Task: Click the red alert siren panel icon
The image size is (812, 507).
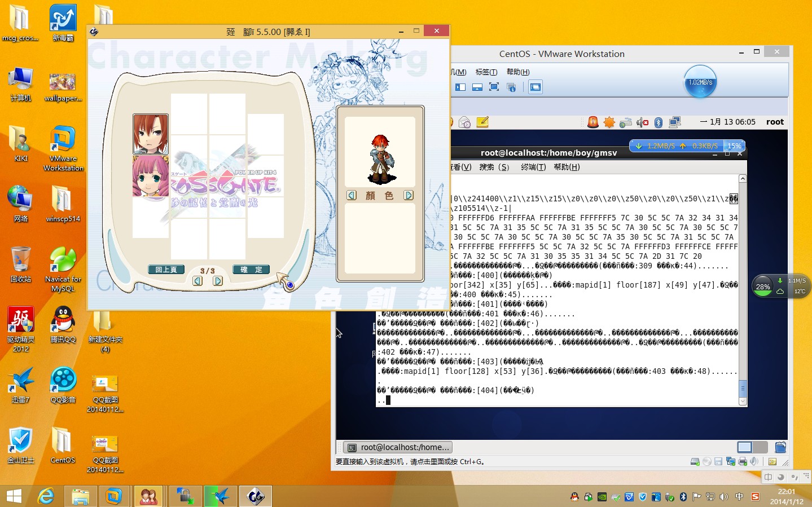Action: pyautogui.click(x=592, y=122)
